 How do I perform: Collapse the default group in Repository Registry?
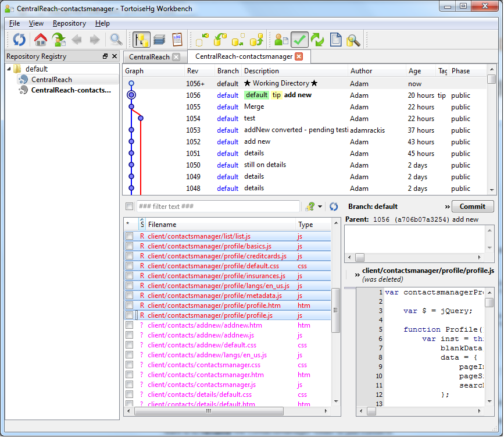(9, 69)
